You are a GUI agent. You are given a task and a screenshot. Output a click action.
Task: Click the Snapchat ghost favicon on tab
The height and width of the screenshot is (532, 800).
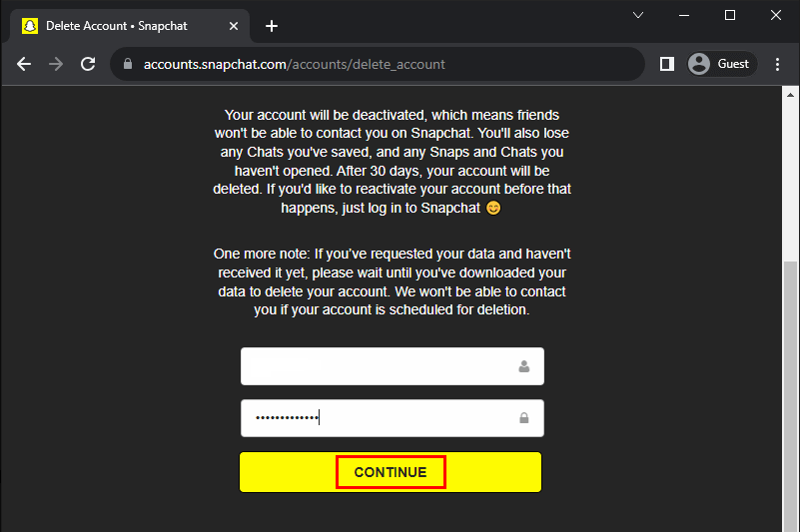click(x=30, y=26)
